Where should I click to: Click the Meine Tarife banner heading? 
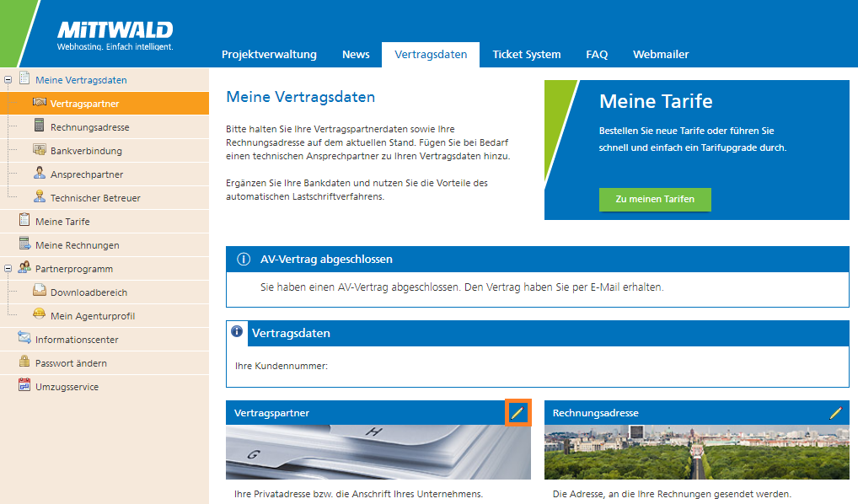656,101
